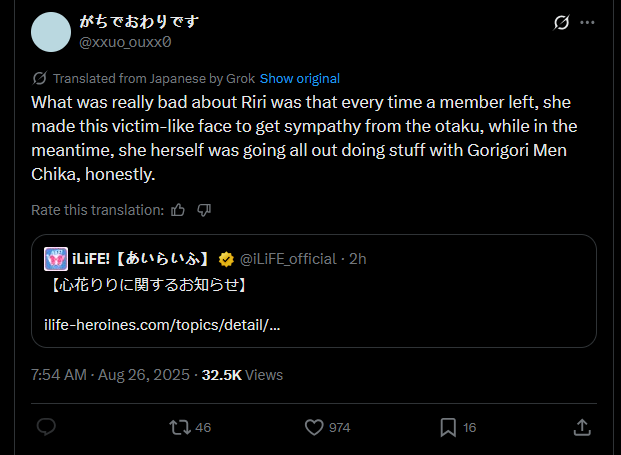Click Show original to view Japanese text

tap(300, 78)
